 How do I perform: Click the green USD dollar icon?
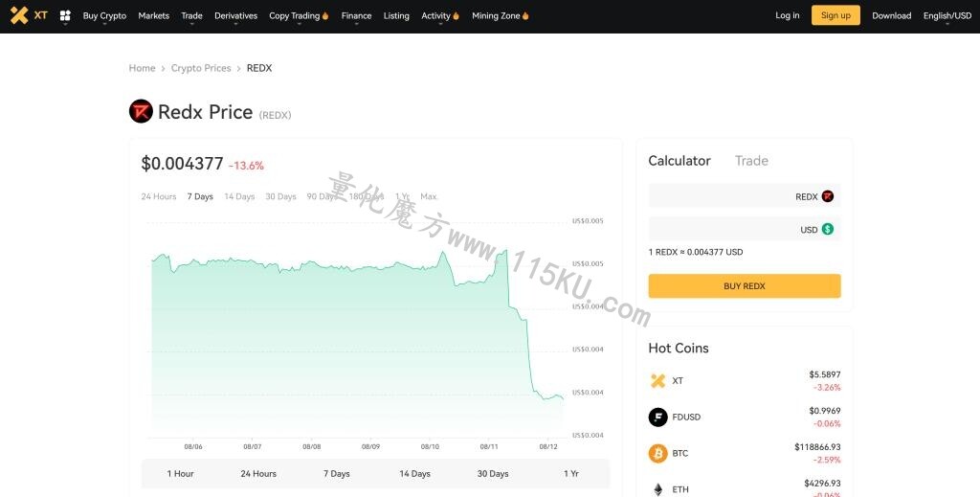[828, 230]
